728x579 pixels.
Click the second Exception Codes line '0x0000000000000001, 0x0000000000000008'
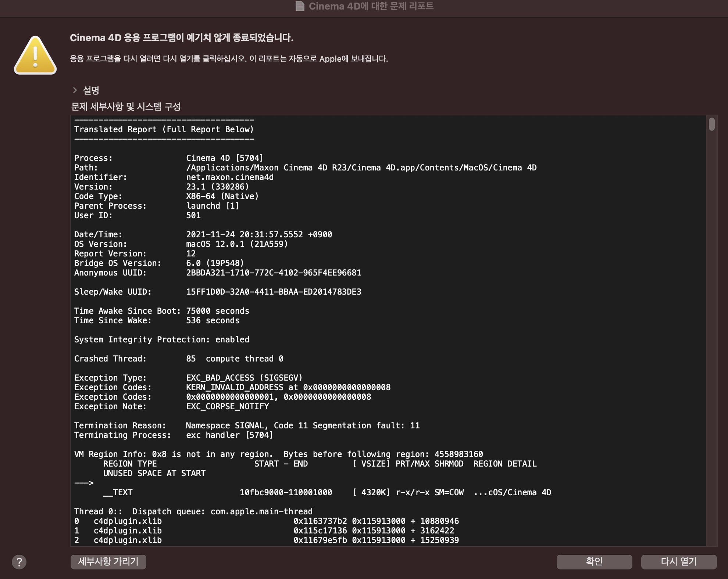click(x=278, y=397)
